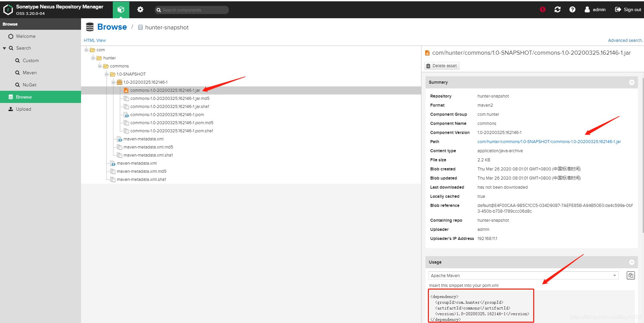The height and width of the screenshot is (323, 644).
Task: Select Browse in sidebar
Action: pos(41,97)
